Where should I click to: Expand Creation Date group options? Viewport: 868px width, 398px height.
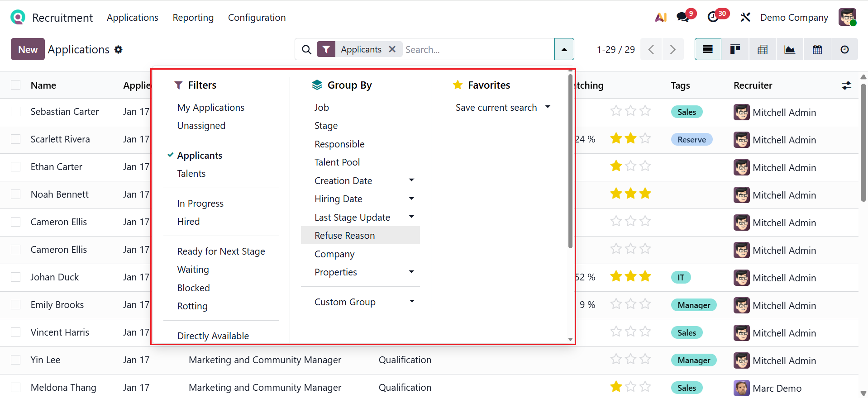pos(411,180)
